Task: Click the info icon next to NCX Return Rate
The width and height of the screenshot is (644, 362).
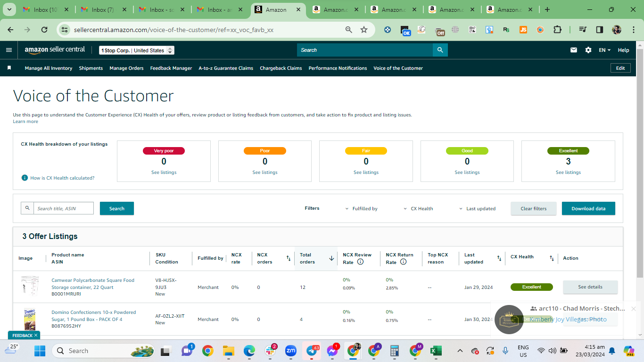Action: [x=403, y=262]
